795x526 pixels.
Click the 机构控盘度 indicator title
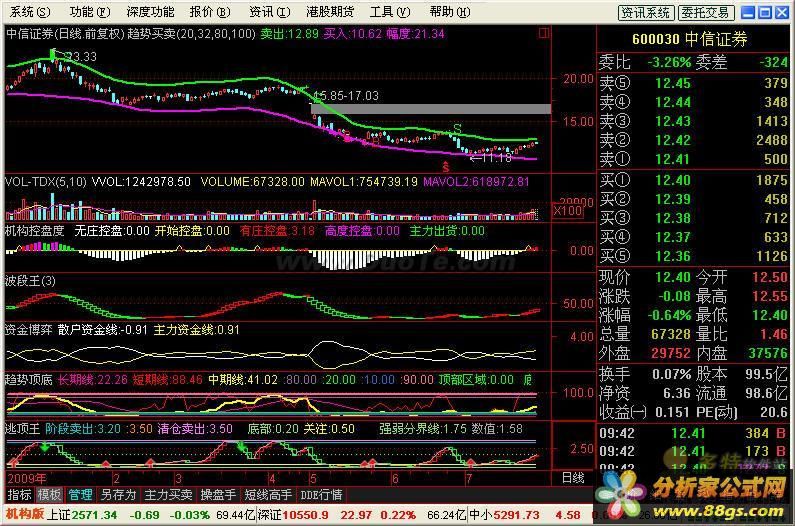(x=34, y=231)
